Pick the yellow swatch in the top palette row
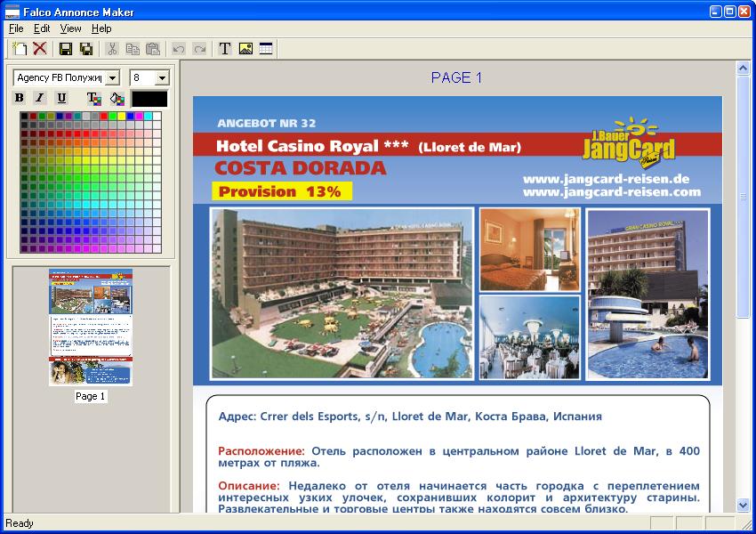 coord(122,117)
